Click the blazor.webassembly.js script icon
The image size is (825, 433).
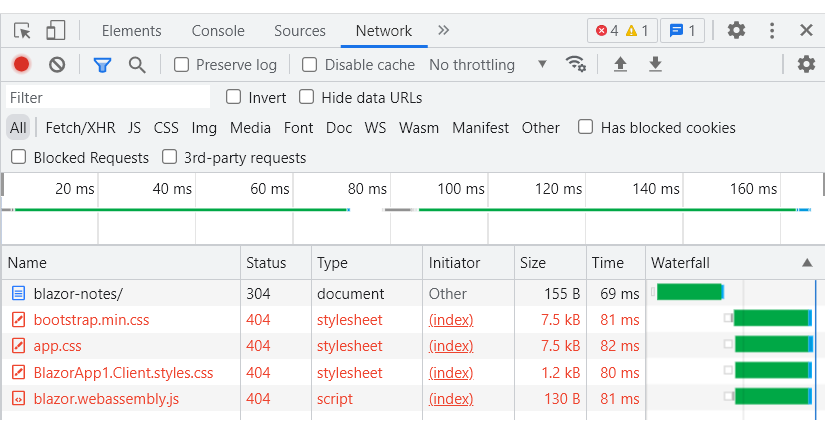pyautogui.click(x=18, y=399)
